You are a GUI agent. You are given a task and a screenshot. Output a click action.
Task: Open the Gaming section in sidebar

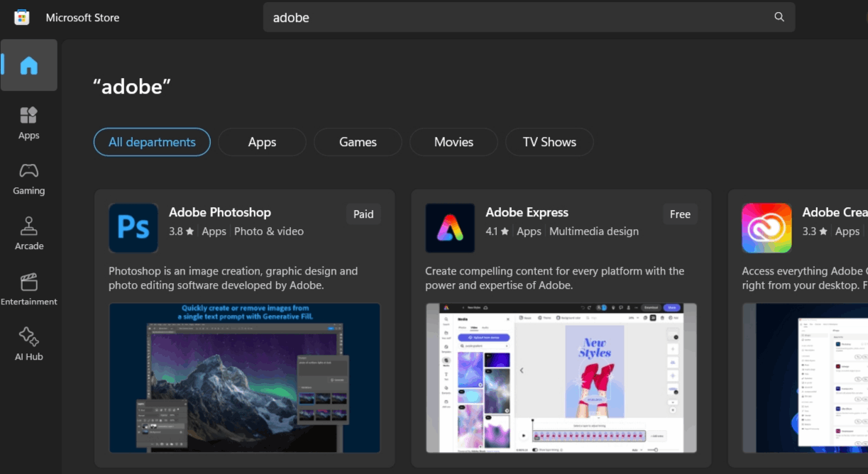click(29, 179)
